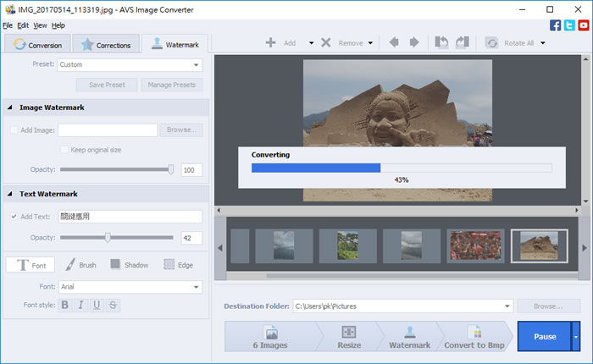
Task: Pause the conversion
Action: (545, 336)
